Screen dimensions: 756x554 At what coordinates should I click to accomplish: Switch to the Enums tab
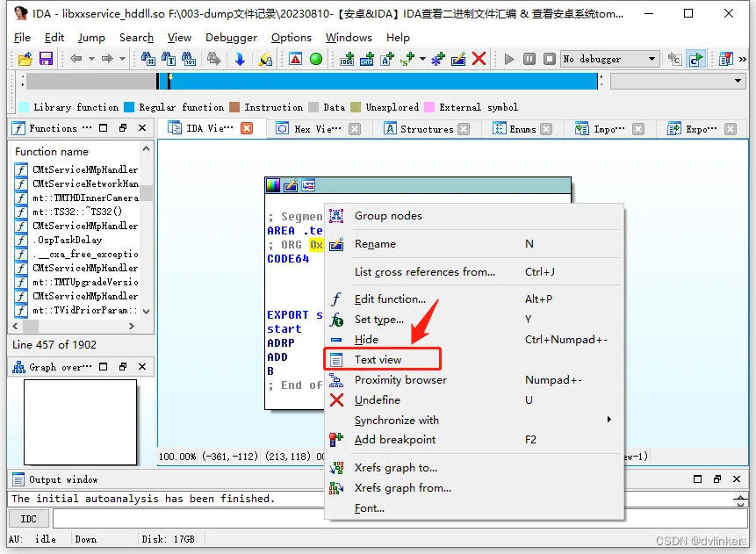tap(522, 129)
